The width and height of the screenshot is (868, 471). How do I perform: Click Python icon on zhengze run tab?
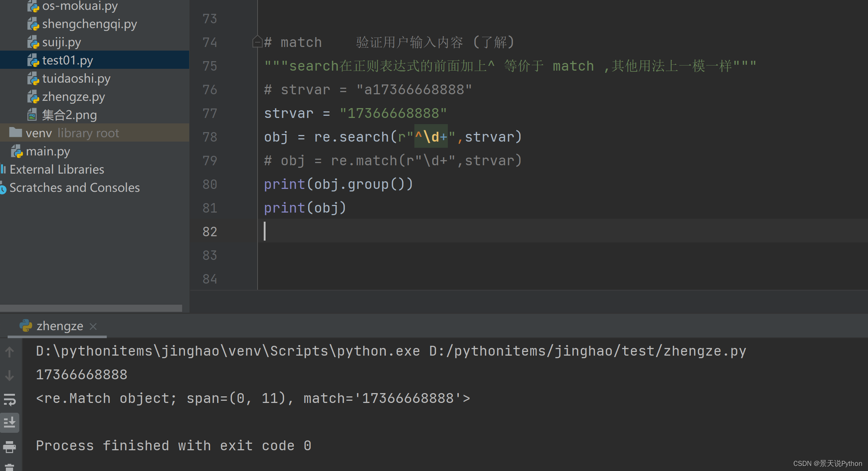tap(26, 325)
